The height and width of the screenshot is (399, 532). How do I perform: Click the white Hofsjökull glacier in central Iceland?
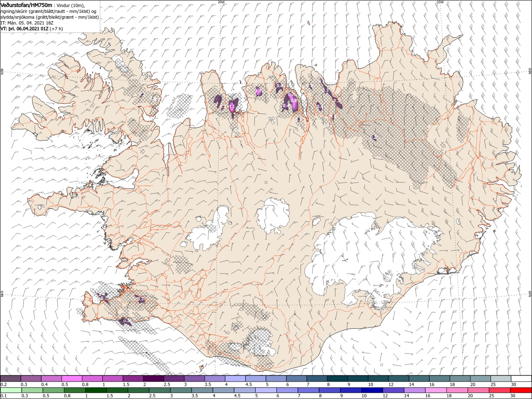tap(273, 216)
